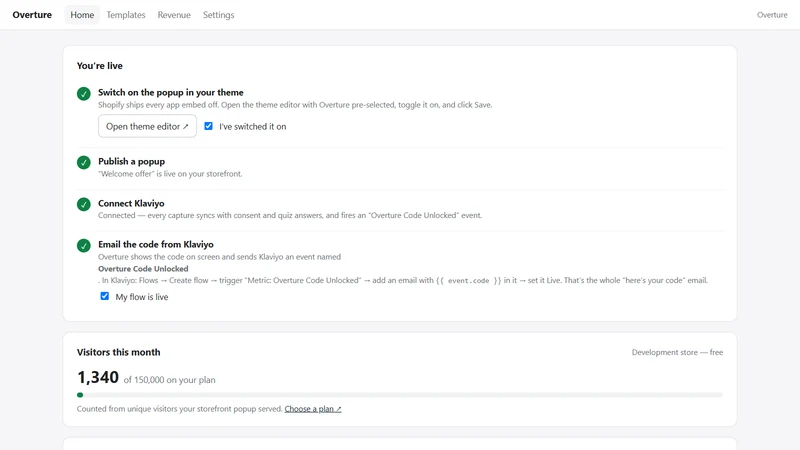Click the visitors usage progress bar
This screenshot has height=450, width=800.
pyautogui.click(x=400, y=395)
